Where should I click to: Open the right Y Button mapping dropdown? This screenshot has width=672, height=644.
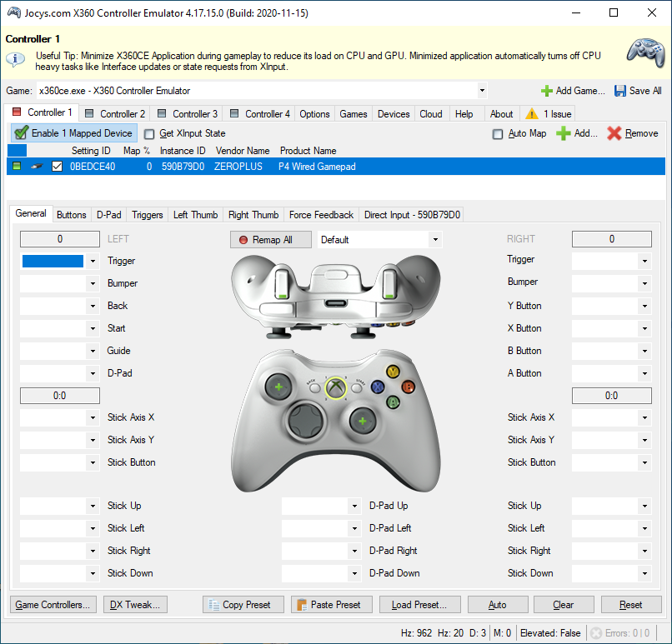coord(644,307)
